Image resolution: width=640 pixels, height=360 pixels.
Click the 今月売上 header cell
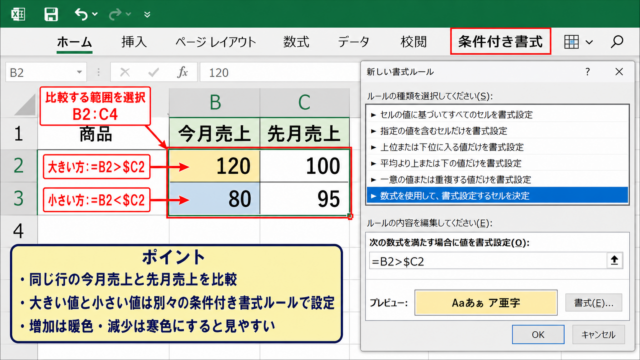[x=215, y=133]
